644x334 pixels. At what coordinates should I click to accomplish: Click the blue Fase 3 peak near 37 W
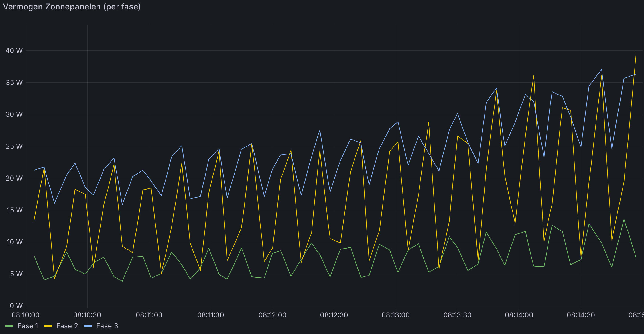(602, 69)
